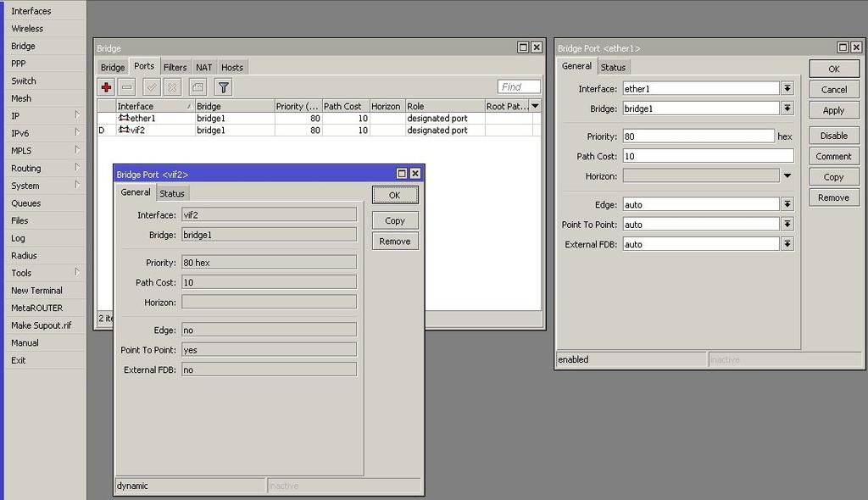This screenshot has width=868, height=500.
Task: Open the External FDB dropdown
Action: click(x=787, y=244)
